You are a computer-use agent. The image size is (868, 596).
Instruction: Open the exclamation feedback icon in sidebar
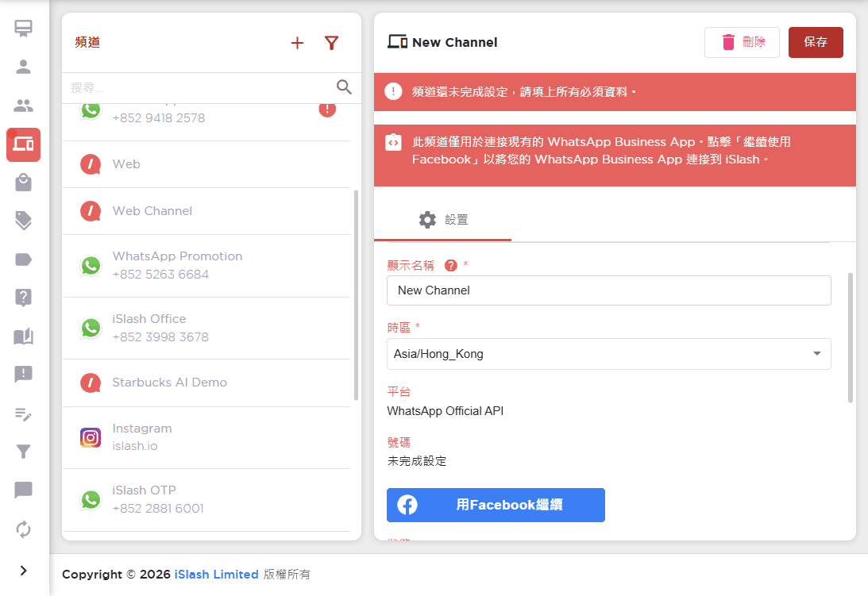coord(23,375)
